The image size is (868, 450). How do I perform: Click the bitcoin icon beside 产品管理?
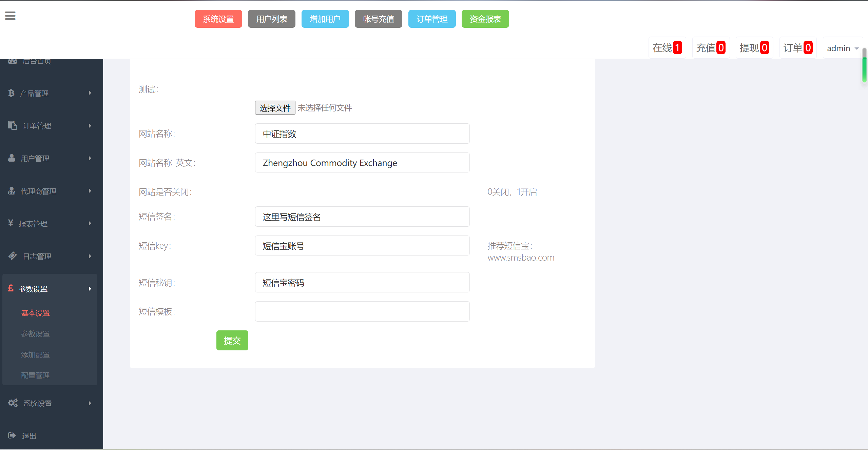click(12, 93)
